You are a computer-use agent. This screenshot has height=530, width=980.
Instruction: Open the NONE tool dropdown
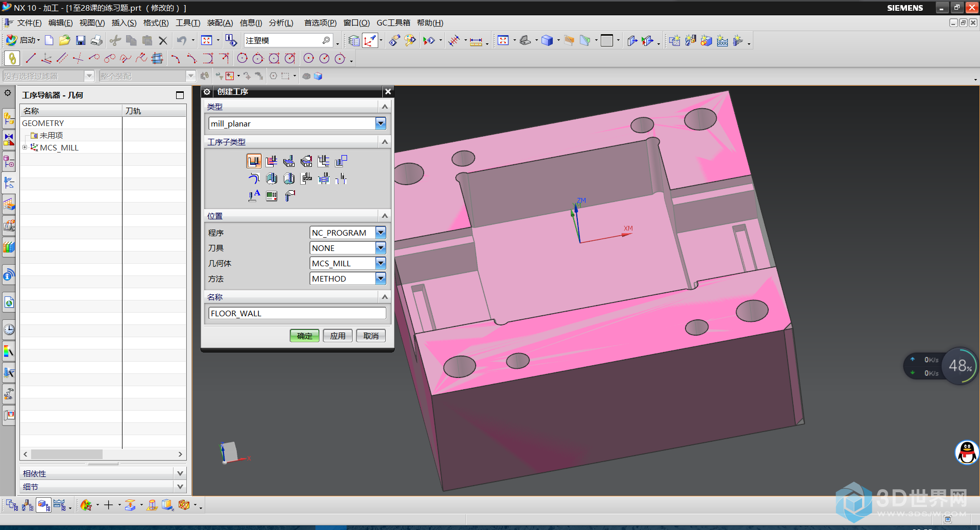[380, 248]
